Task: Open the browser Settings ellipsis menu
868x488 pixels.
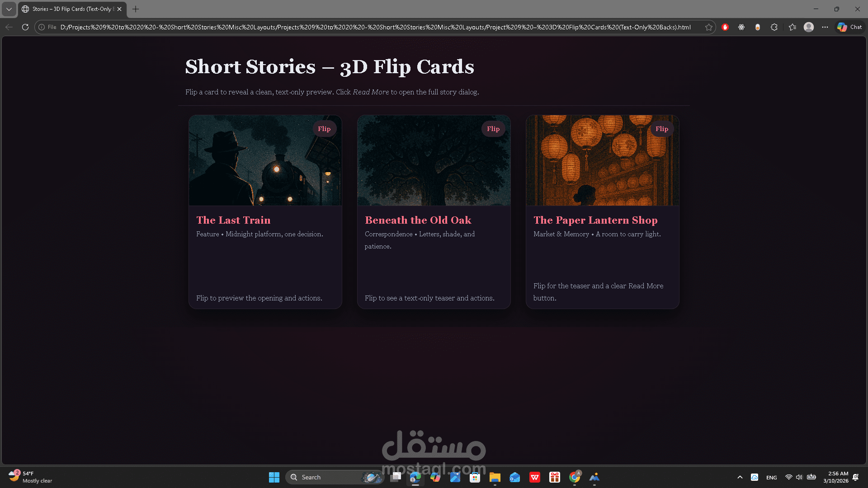Action: (825, 27)
